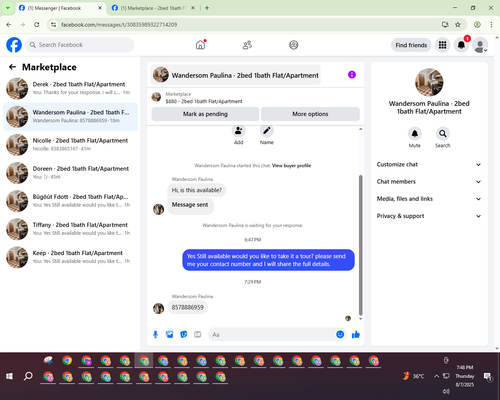500x400 pixels.
Task: Expand Privacy & support section
Action: [x=429, y=216]
